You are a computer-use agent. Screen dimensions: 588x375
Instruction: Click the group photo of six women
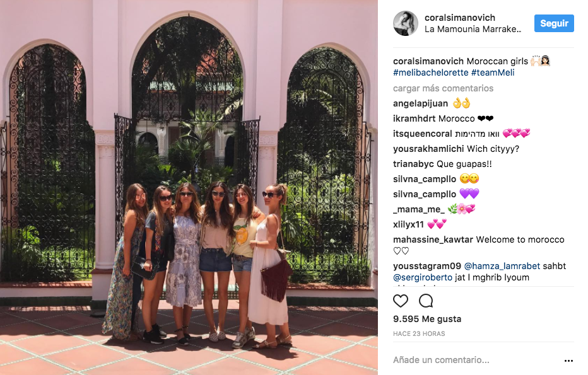pos(189,187)
